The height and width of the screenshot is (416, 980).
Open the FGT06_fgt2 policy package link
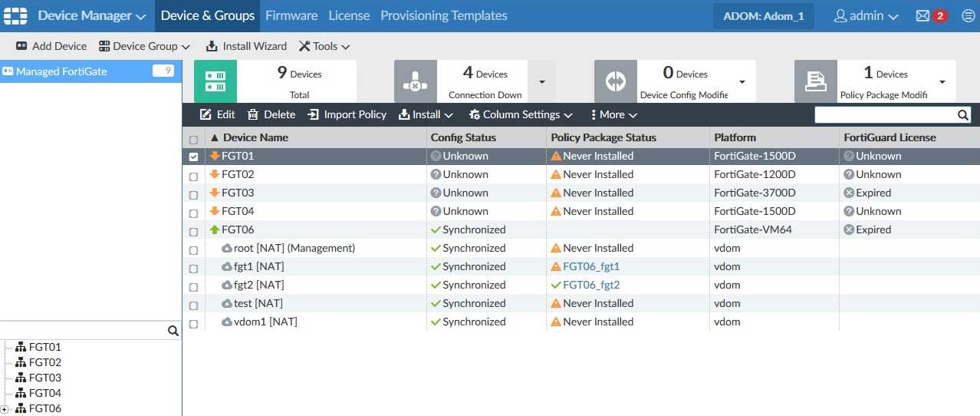591,285
